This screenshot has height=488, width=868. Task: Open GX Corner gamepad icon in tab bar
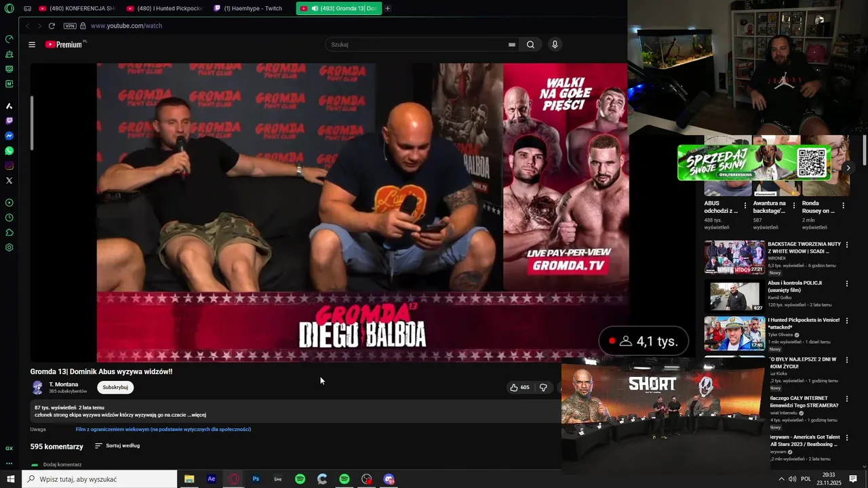coord(28,9)
